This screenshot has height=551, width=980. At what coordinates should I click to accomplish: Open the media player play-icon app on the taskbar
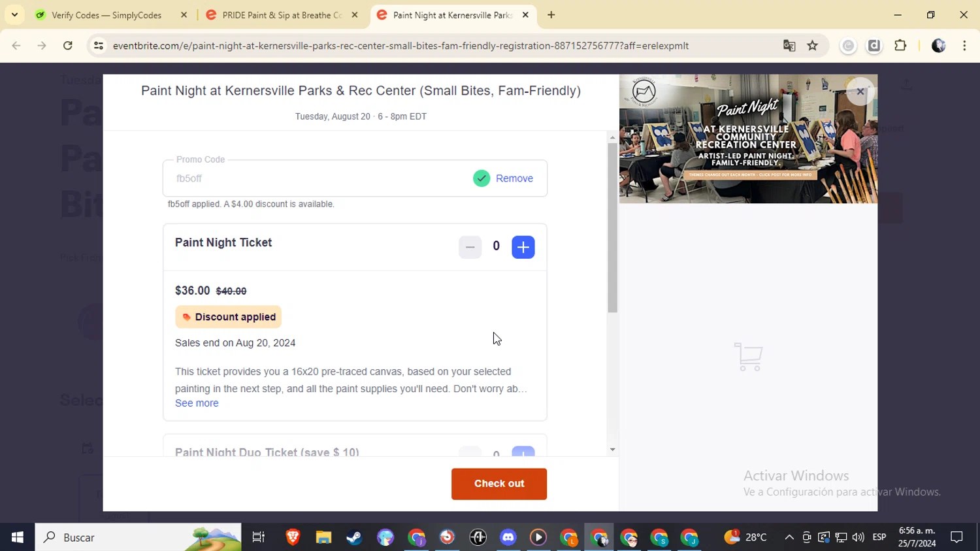tap(538, 537)
